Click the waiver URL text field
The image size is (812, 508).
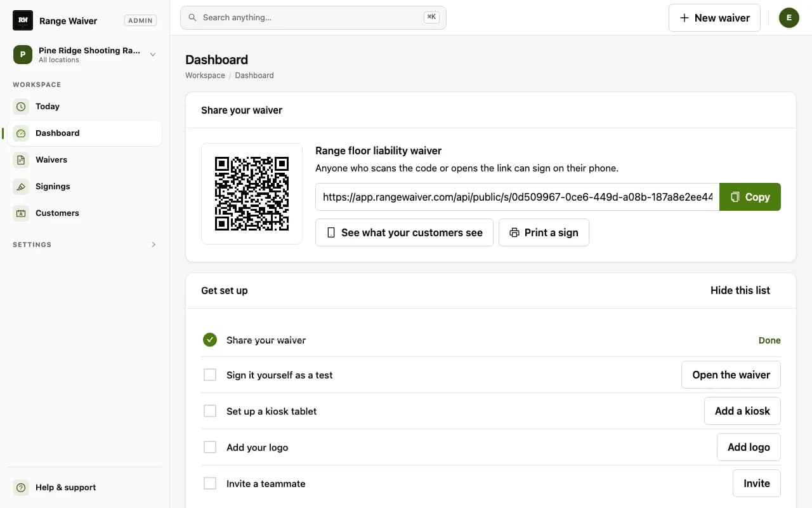[x=518, y=197]
